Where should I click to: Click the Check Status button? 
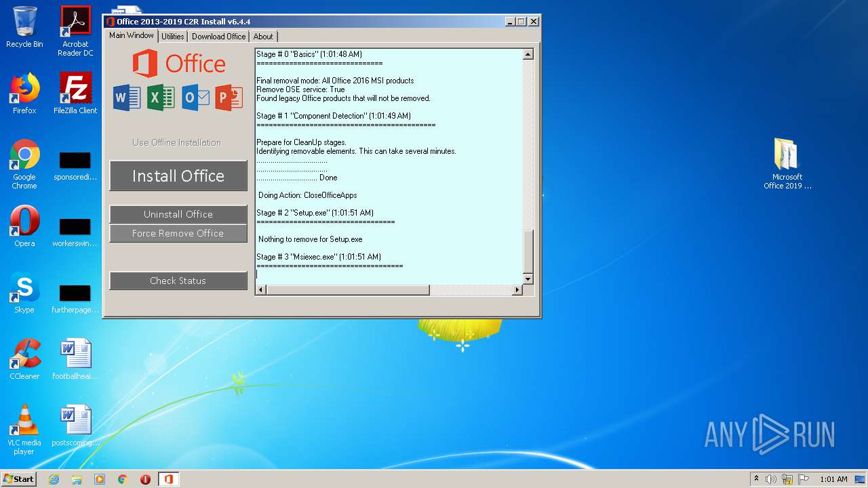(x=178, y=281)
